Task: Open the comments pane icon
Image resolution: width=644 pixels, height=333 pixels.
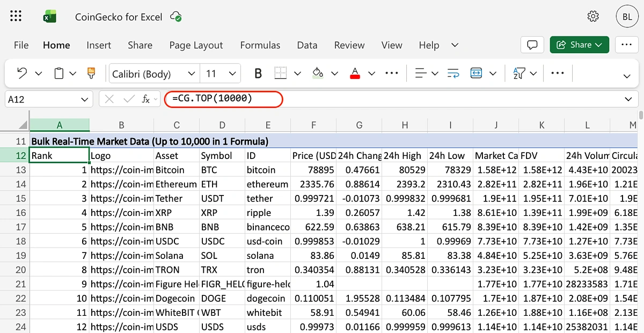Action: tap(532, 45)
